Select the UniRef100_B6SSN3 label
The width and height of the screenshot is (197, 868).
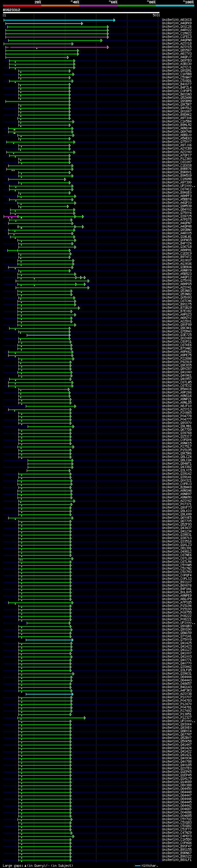coord(177,94)
